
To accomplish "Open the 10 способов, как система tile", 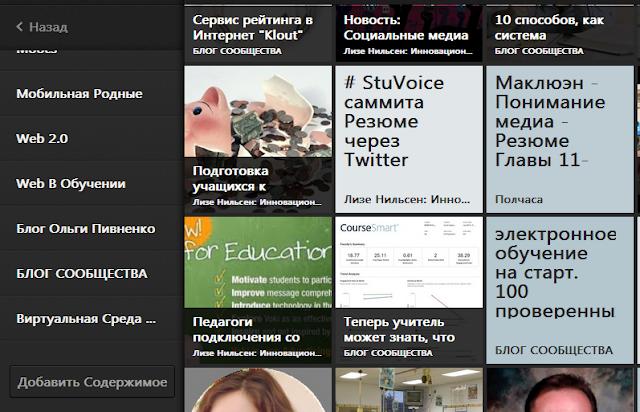I will coord(560,33).
